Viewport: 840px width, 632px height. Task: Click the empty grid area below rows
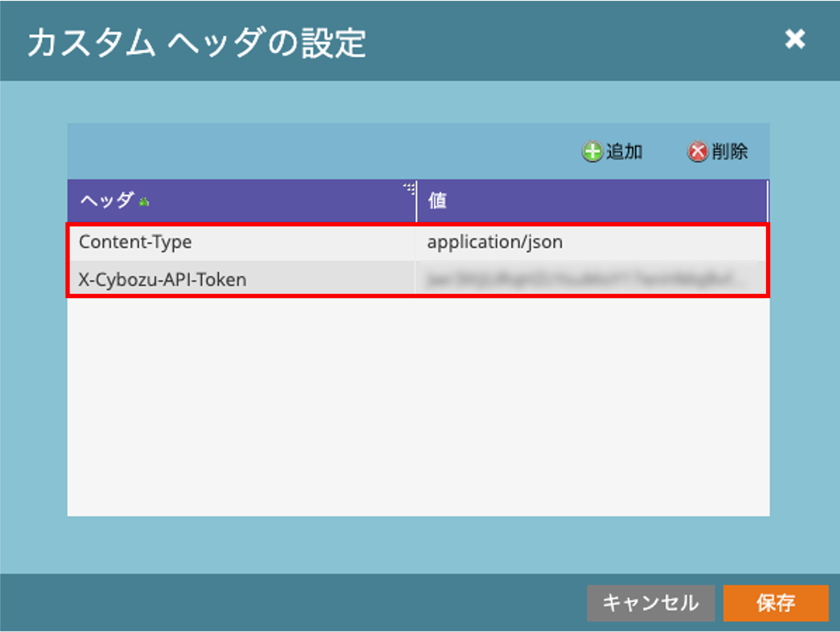(x=418, y=406)
